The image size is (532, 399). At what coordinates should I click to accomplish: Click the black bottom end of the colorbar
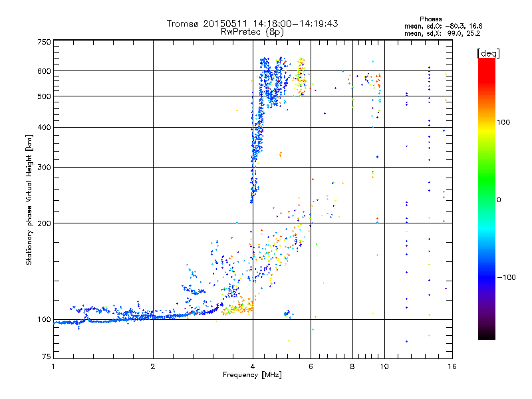click(x=486, y=336)
